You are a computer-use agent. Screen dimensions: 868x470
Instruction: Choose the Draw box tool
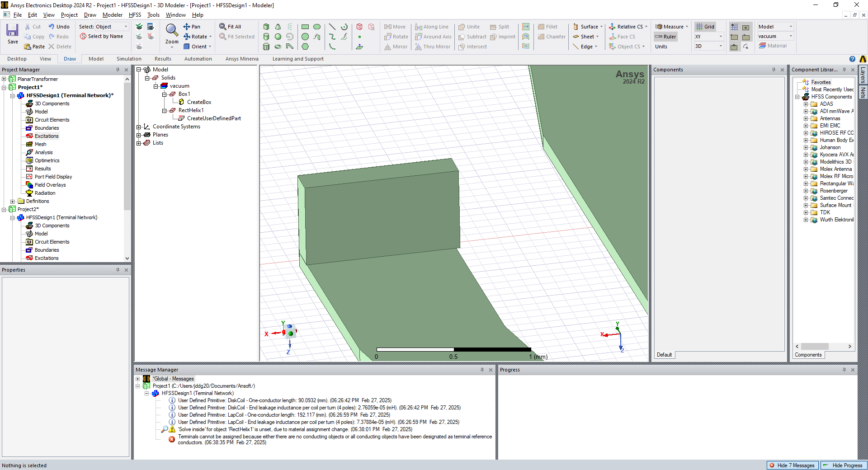(266, 27)
